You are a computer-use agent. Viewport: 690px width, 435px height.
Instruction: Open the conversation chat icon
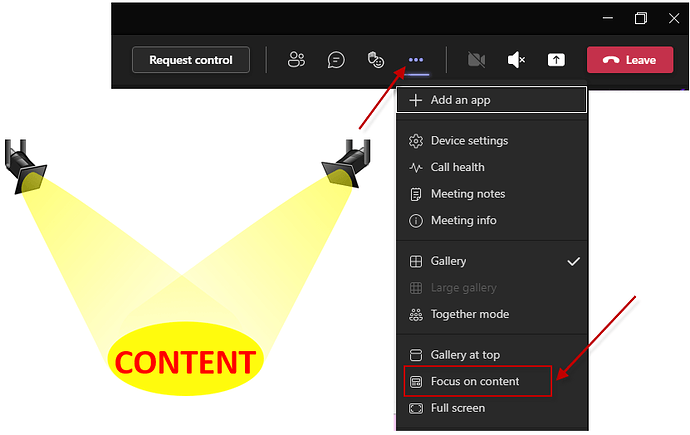tap(337, 60)
